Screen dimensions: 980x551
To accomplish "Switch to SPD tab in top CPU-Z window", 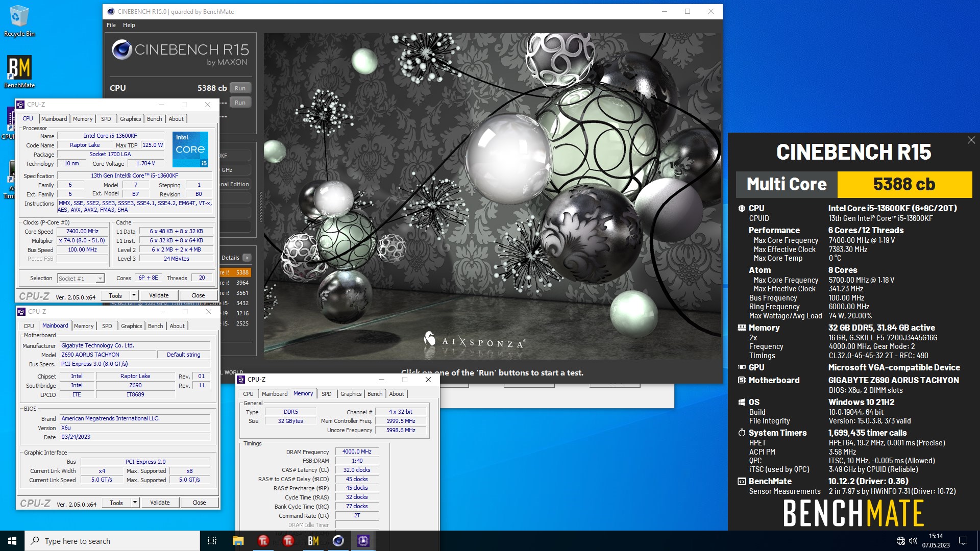I will [106, 119].
